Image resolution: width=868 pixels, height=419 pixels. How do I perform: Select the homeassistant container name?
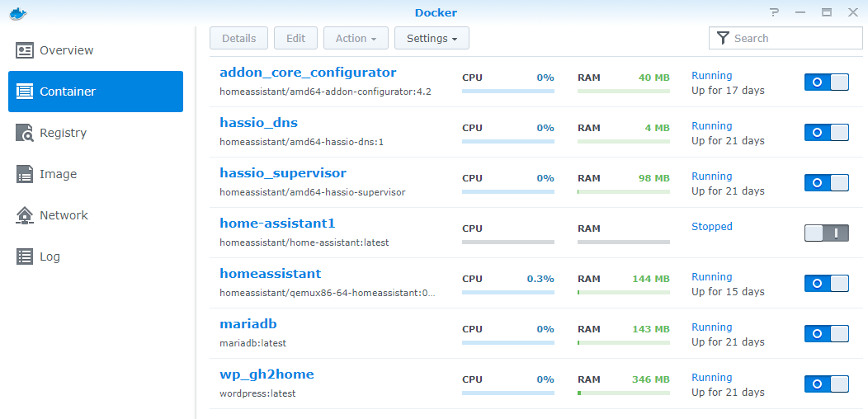coord(270,274)
